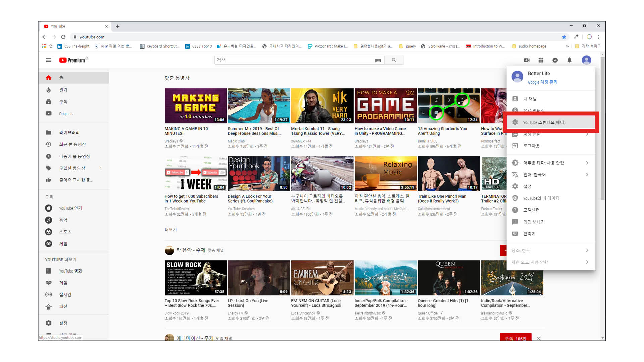
Task: Open 구입한 동영상 in sidebar
Action: 73,168
